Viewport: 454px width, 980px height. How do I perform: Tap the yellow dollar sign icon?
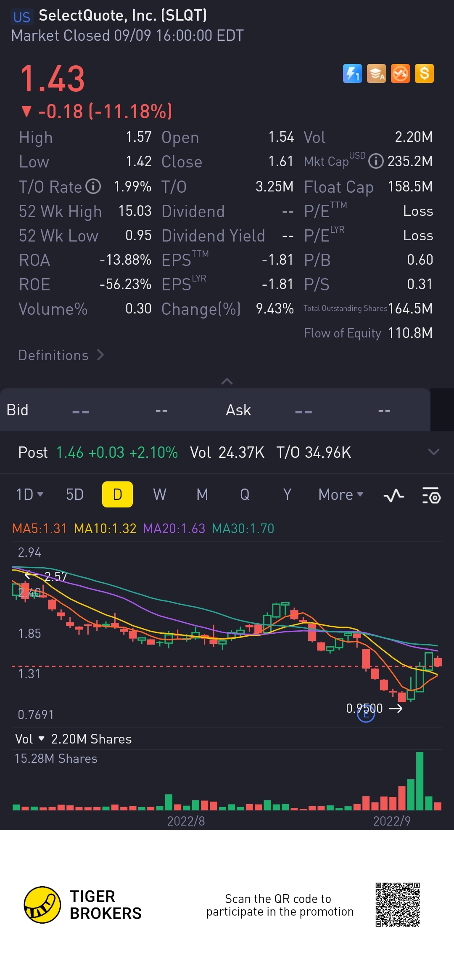pos(424,74)
